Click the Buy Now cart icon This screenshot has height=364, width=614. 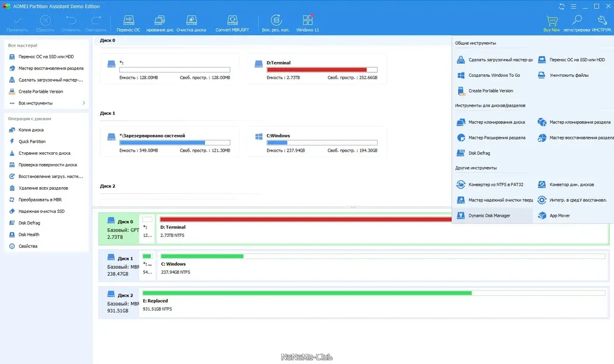coord(551,23)
